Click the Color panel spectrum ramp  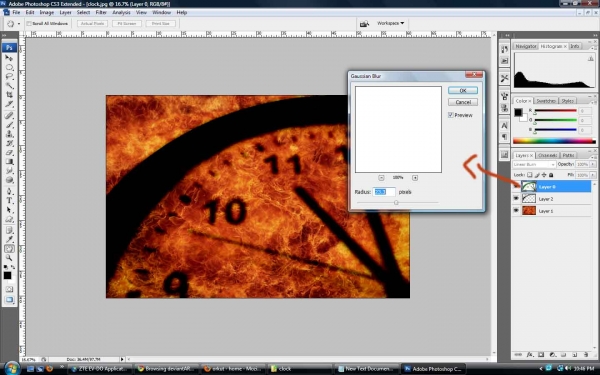coord(554,141)
